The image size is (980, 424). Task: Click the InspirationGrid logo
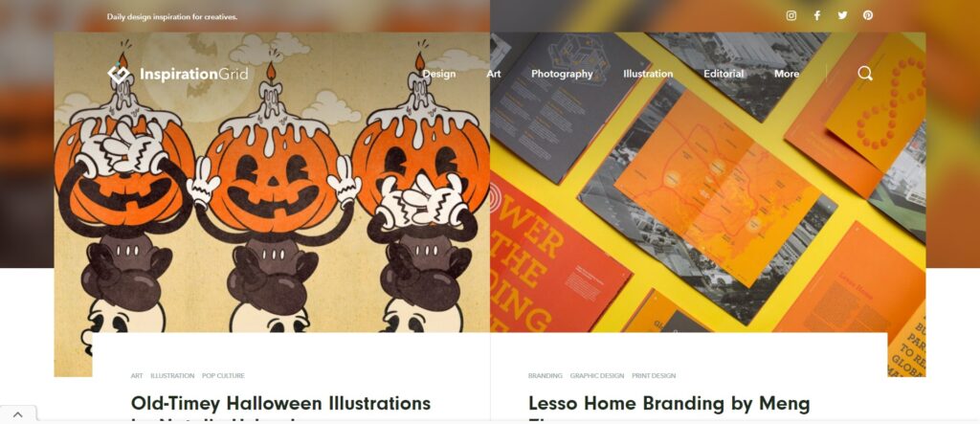tap(177, 74)
